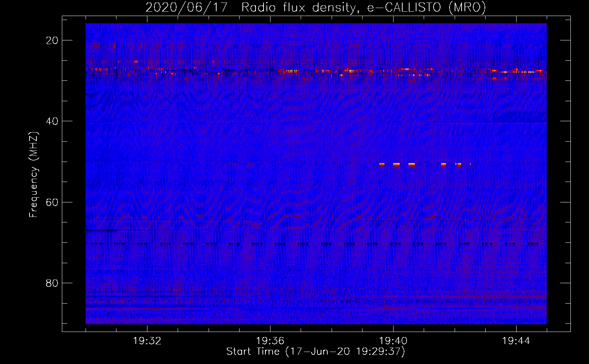Screen dimensions: 589x364
Task: Select the 19:40 time tick label
Action: click(393, 341)
